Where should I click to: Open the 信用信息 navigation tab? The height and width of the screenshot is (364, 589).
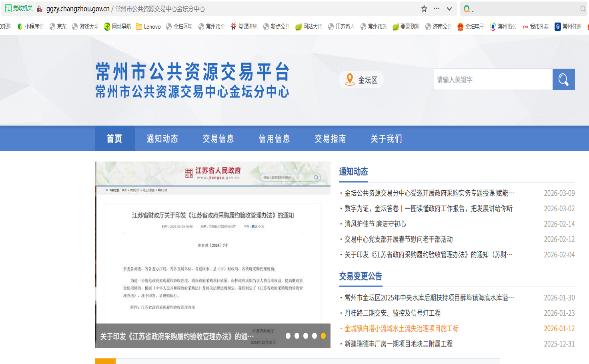pyautogui.click(x=274, y=139)
